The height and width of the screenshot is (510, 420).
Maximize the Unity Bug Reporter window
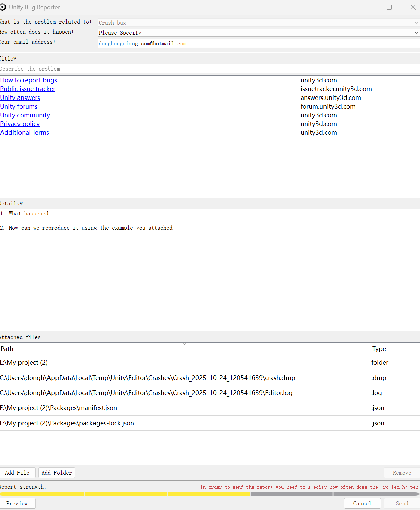point(389,7)
